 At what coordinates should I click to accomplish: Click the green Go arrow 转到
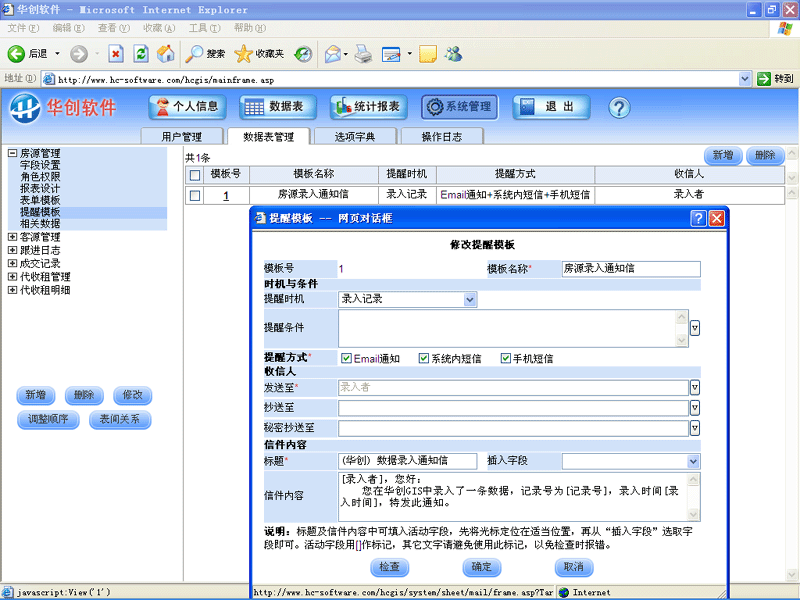[764, 79]
